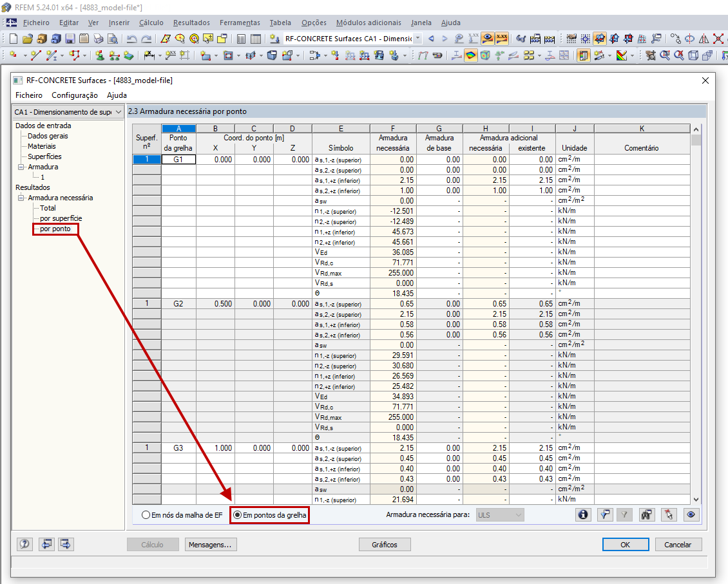The width and height of the screenshot is (728, 584).
Task: Click the New model icon in toolbar
Action: [13, 39]
